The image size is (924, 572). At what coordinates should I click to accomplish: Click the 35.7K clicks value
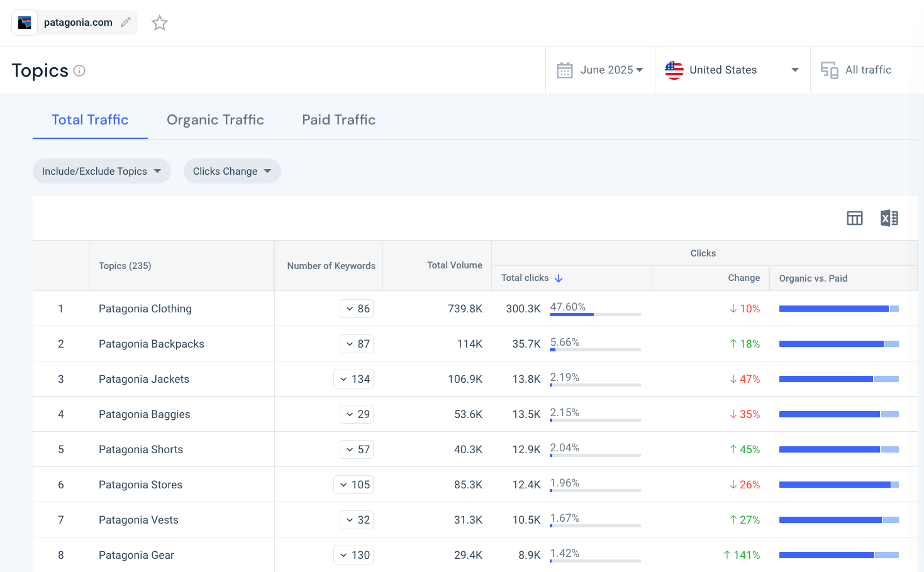[526, 344]
